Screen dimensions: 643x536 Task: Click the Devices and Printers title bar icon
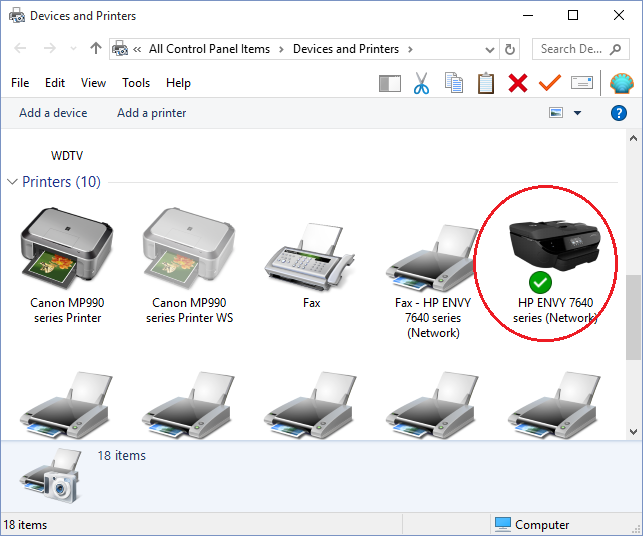17,16
